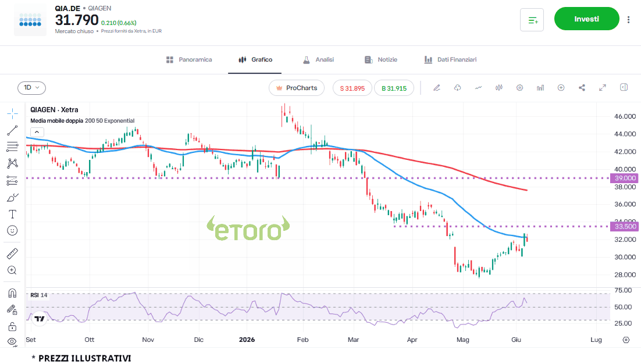Open the emoji sticker tool
This screenshot has width=641, height=364.
[x=12, y=231]
